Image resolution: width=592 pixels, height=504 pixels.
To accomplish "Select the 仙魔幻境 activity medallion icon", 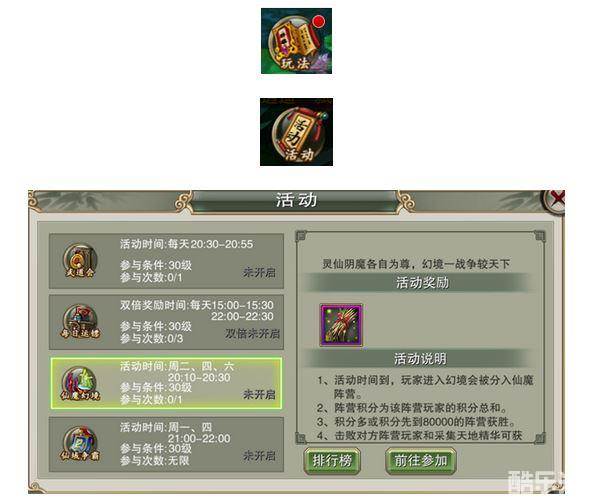I will pos(80,383).
